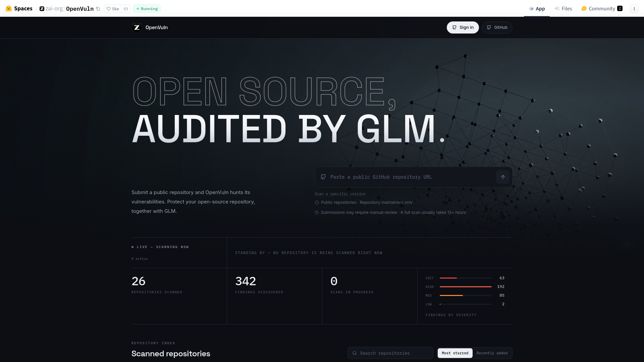
Task: Click the HIGH severity bar
Action: click(x=466, y=287)
